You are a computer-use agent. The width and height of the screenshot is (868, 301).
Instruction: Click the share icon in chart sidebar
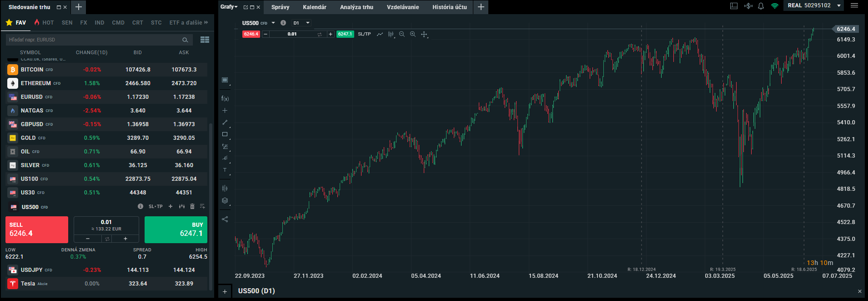[x=225, y=219]
